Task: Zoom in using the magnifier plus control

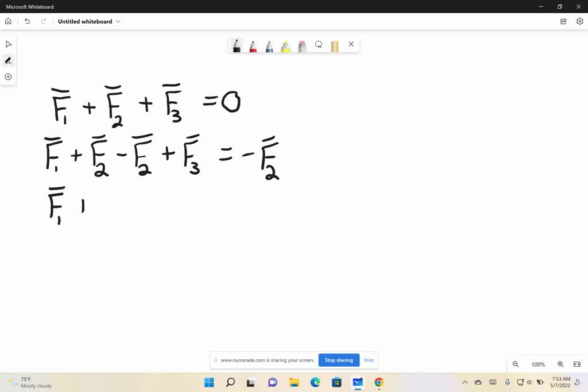Action: [560, 364]
